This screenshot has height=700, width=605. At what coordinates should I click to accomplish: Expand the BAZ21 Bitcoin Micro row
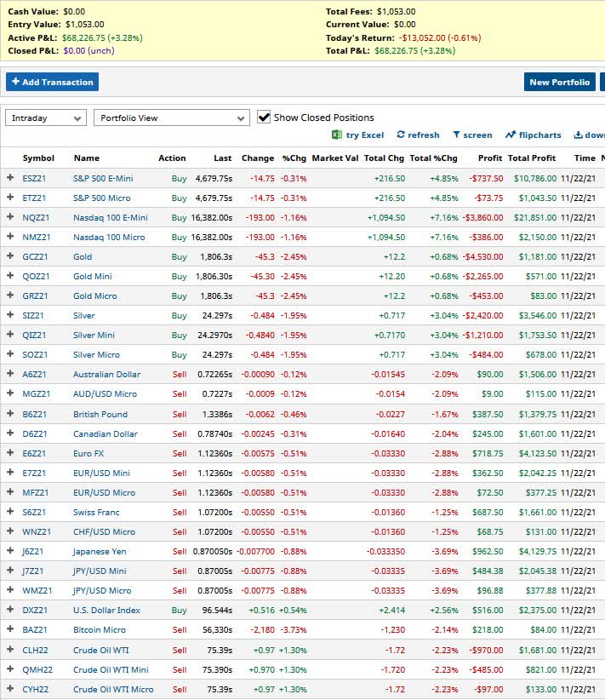click(x=10, y=630)
